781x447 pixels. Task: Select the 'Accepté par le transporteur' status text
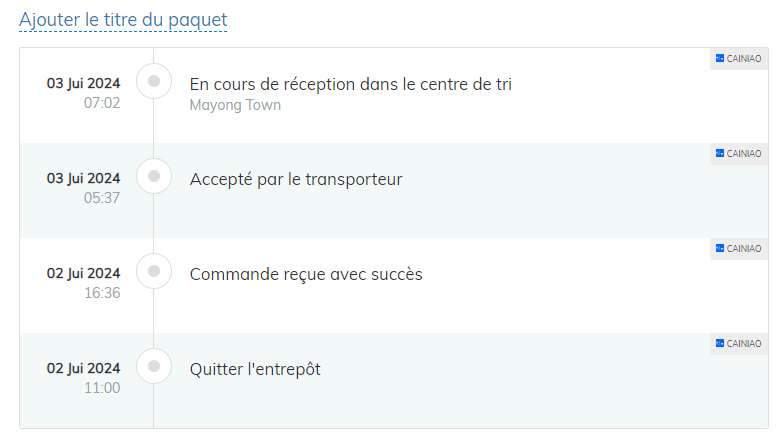pyautogui.click(x=296, y=180)
